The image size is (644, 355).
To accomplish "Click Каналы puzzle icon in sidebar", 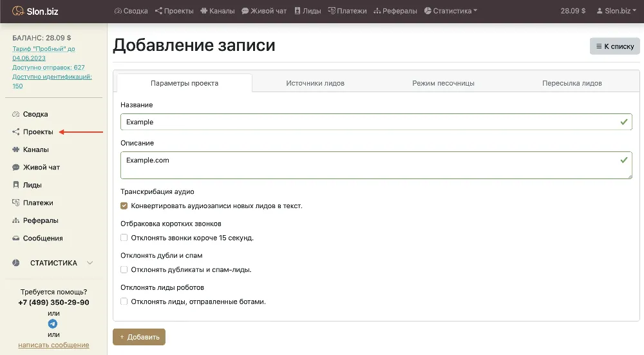I will pos(15,149).
